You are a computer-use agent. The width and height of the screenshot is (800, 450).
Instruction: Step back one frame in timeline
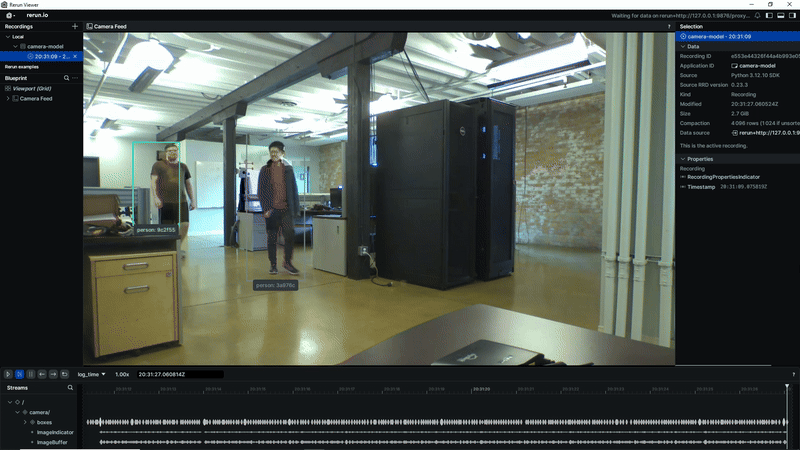point(42,374)
